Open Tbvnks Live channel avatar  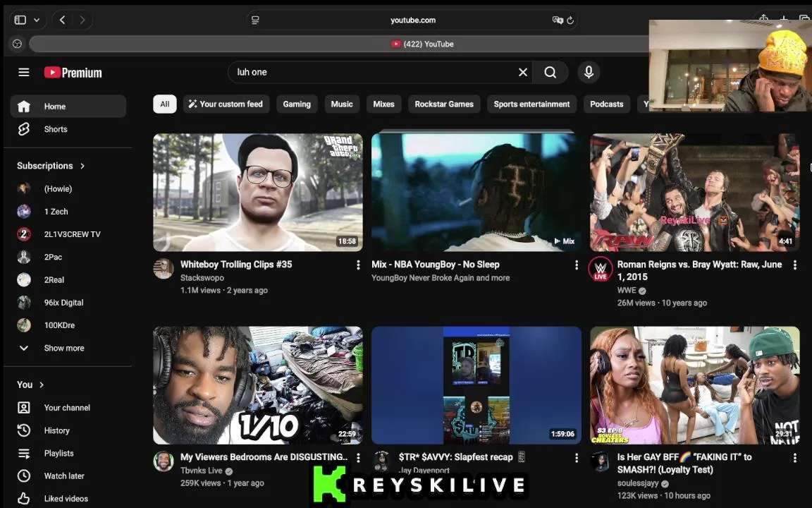click(164, 461)
